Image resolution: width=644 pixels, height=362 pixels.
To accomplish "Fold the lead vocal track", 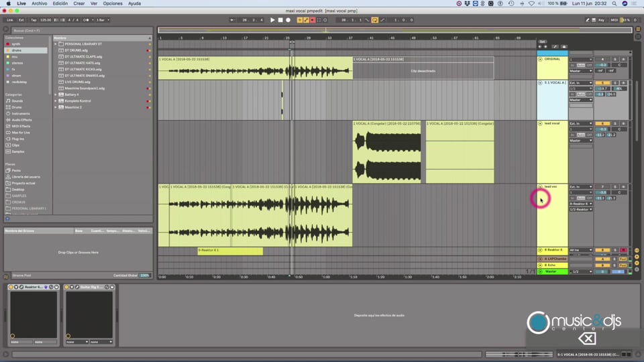I will click(x=540, y=123).
